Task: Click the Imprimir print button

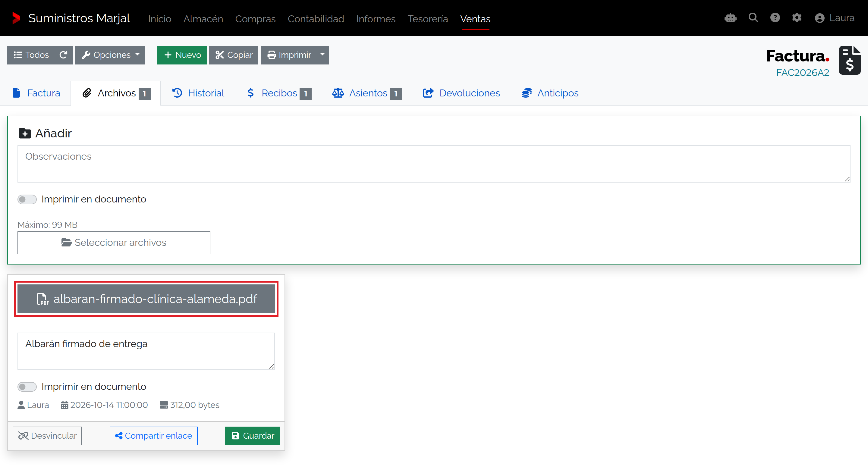Action: point(289,55)
